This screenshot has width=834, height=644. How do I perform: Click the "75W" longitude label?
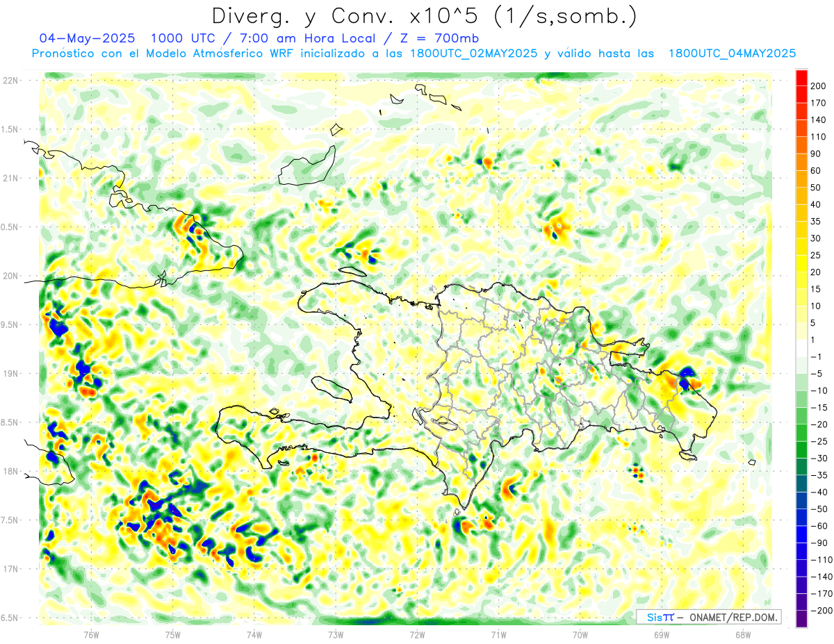173,634
